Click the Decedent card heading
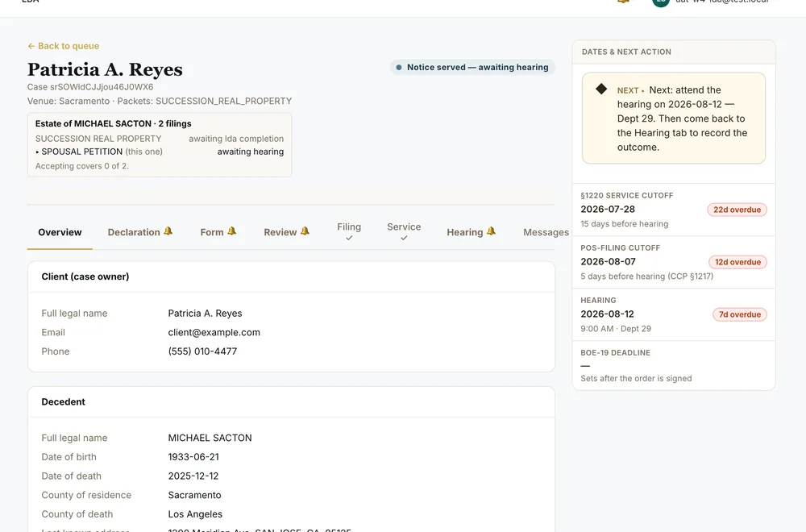Viewport: 806px width, 532px height. [x=63, y=402]
